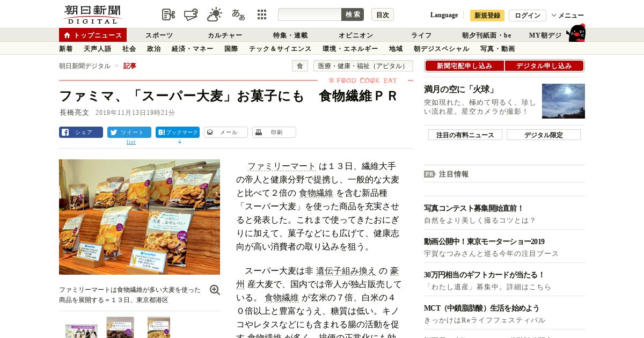Open the grid apps icon
This screenshot has width=644, height=338.
[262, 14]
